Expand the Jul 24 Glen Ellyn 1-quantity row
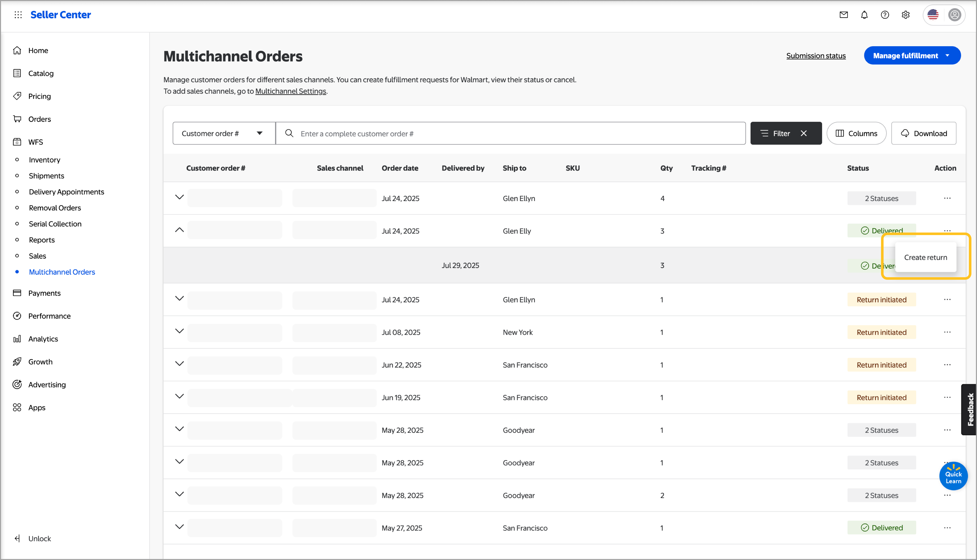 pyautogui.click(x=179, y=298)
